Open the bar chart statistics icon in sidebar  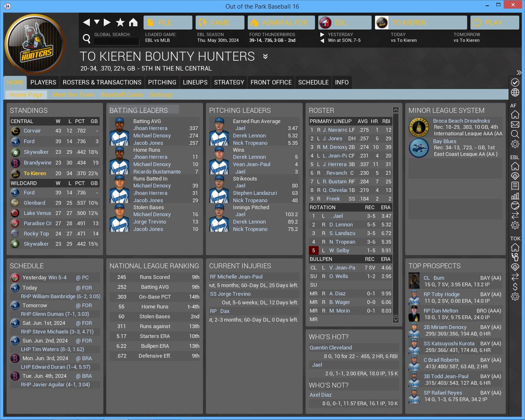click(x=515, y=196)
